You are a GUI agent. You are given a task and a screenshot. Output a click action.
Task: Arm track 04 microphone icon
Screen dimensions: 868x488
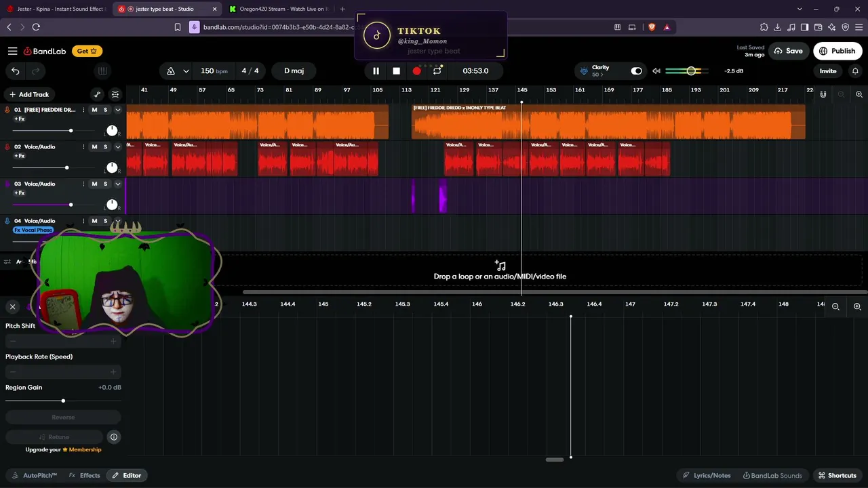(7, 220)
